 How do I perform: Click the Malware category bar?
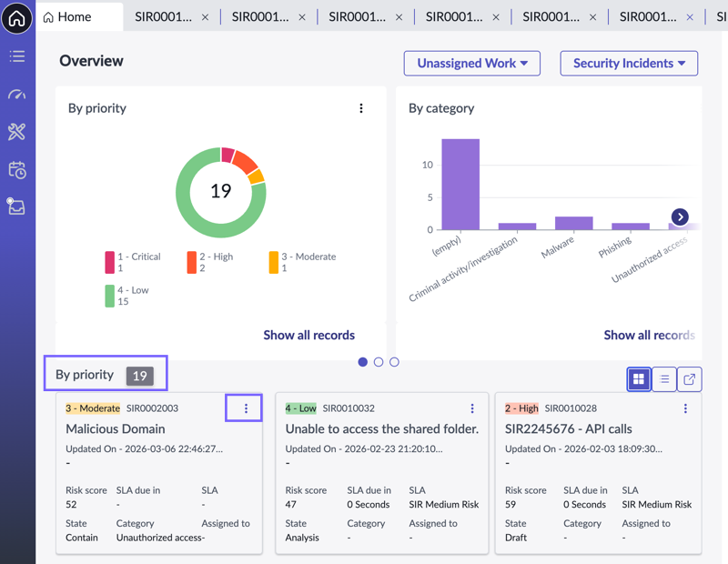coord(574,223)
